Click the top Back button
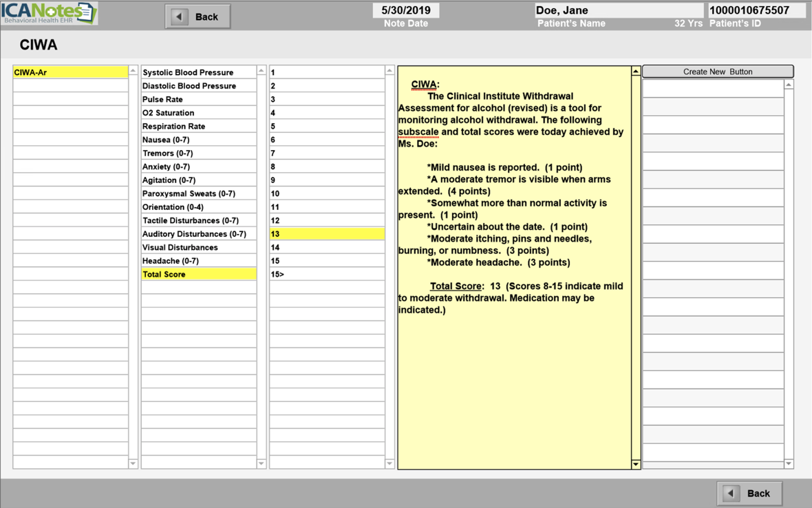The height and width of the screenshot is (508, 812). tap(197, 17)
